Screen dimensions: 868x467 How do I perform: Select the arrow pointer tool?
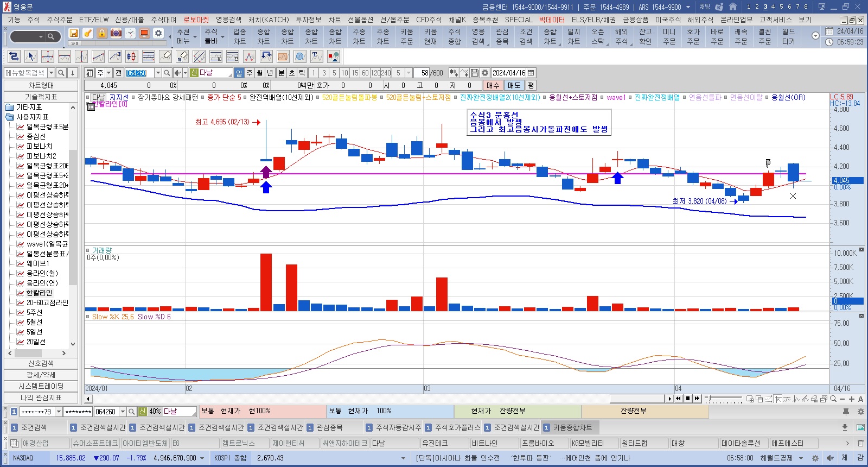(31, 56)
